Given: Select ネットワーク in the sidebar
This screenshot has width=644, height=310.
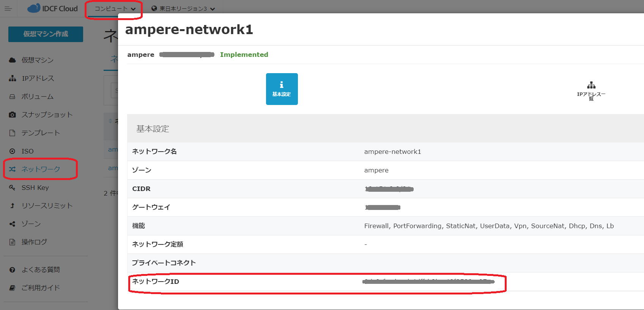Looking at the screenshot, I should point(41,169).
